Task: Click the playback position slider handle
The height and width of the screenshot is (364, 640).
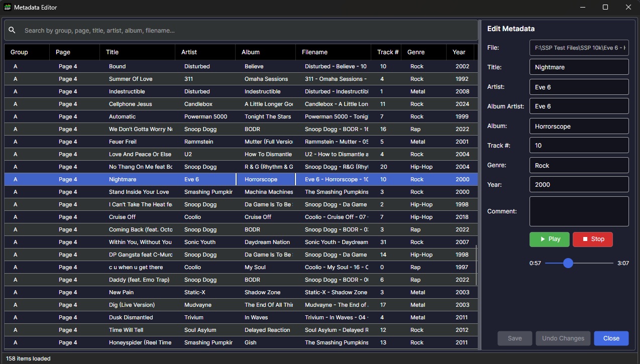Action: pos(568,263)
